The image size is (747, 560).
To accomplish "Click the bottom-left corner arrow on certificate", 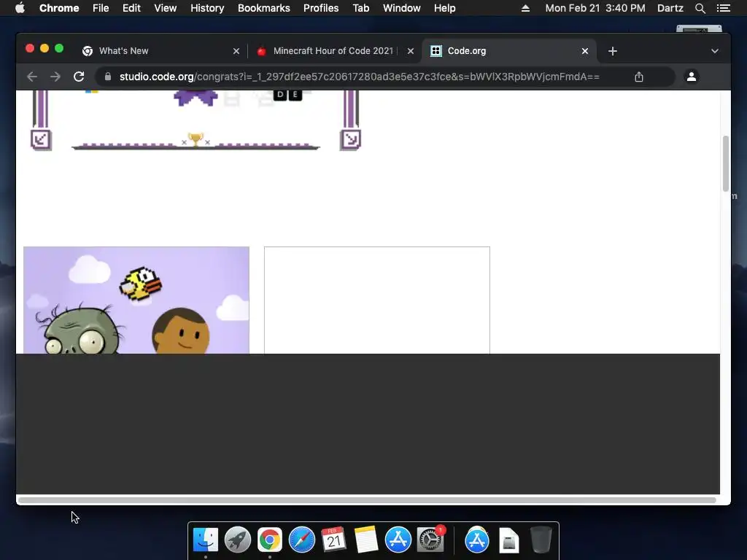I will pos(41,139).
